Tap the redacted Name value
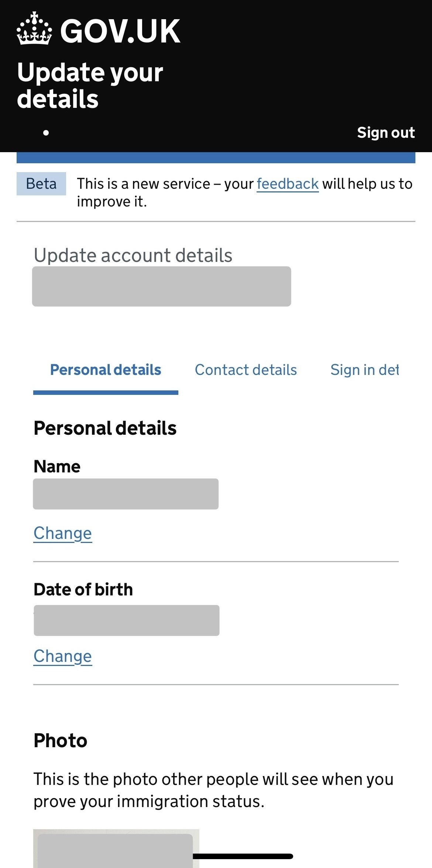 pos(126,494)
